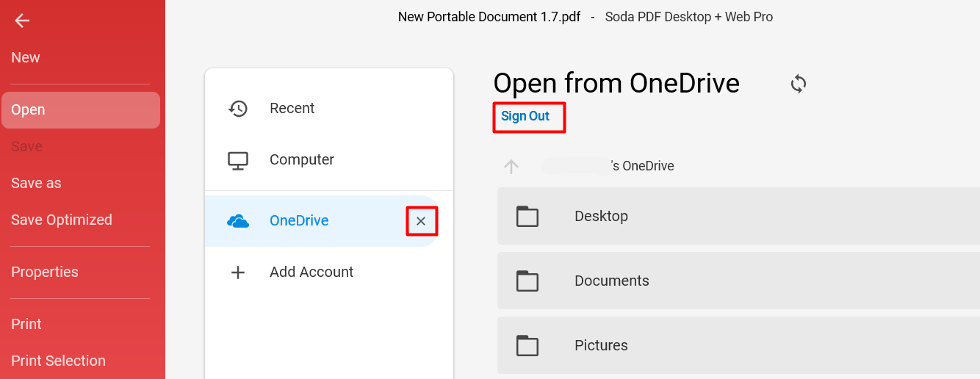Choose Save as in the sidebar
The height and width of the screenshot is (379, 980).
(x=36, y=183)
